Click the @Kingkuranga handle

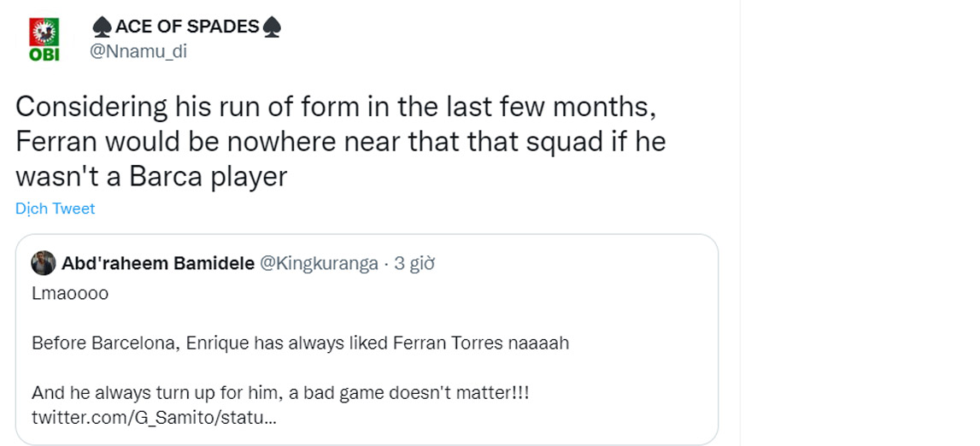click(x=319, y=263)
